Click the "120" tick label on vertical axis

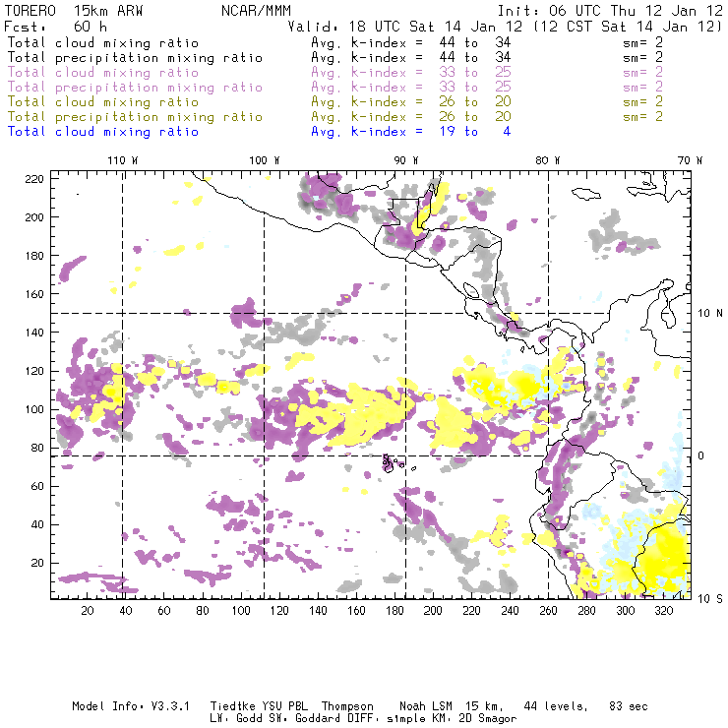click(34, 371)
